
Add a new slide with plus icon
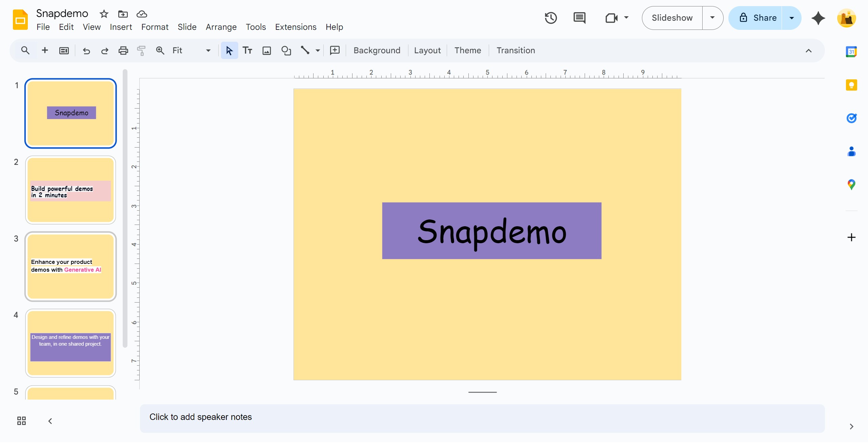pos(45,51)
